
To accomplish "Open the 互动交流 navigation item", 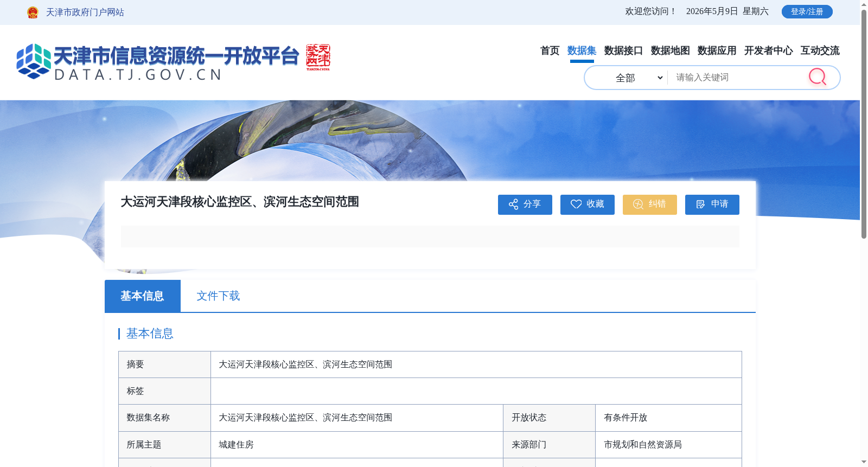I will [x=820, y=50].
